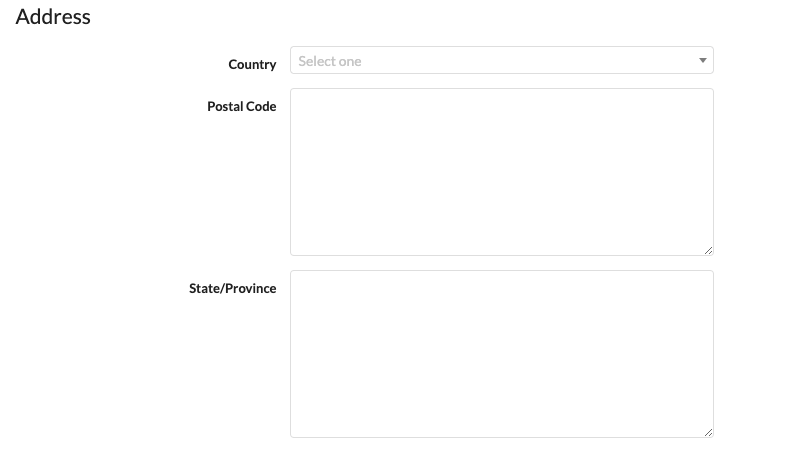The height and width of the screenshot is (461, 794).
Task: Click the "Select one" placeholder text
Action: (330, 61)
